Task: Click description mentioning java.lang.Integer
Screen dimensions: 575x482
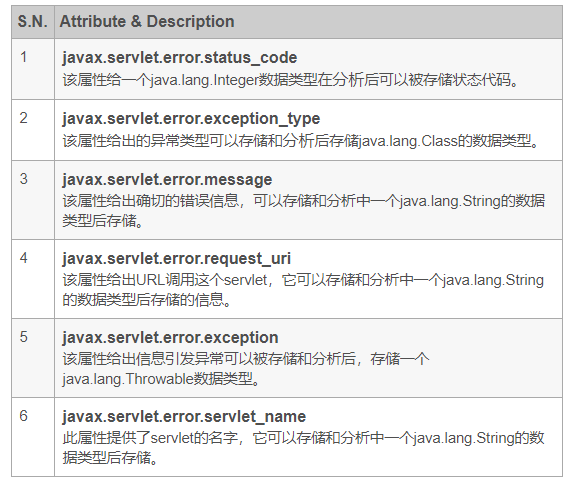Action: tap(290, 80)
